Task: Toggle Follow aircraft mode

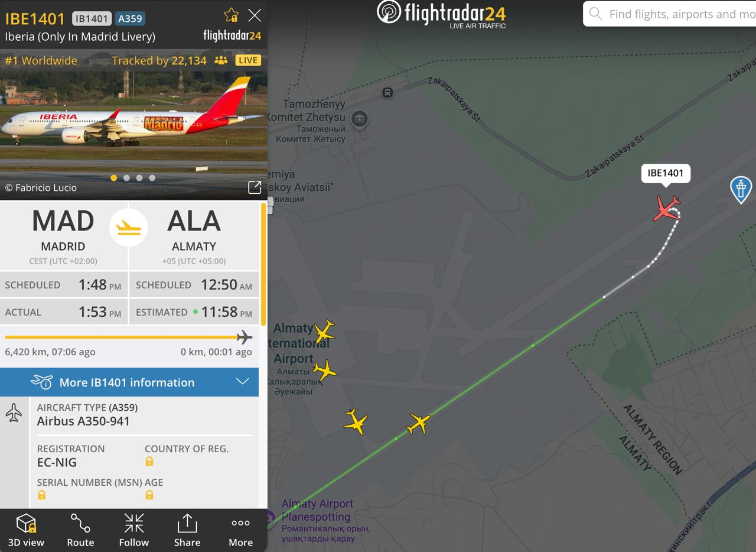Action: pos(134,530)
